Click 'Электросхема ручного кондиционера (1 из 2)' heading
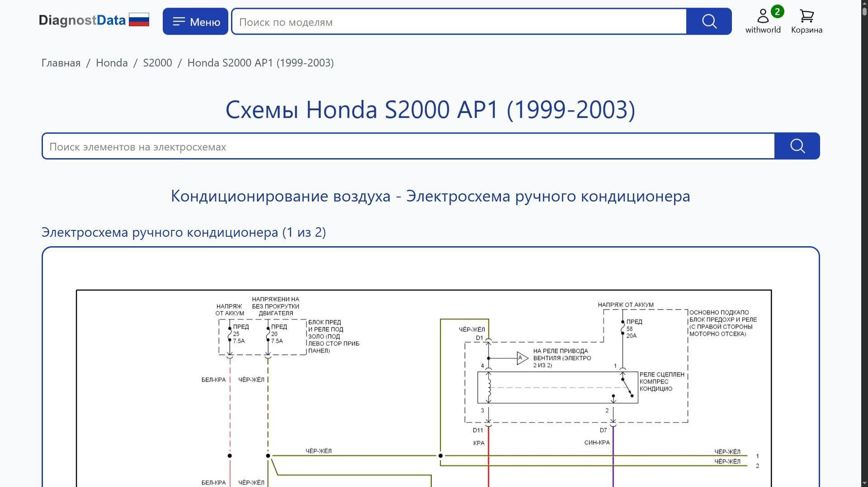The image size is (868, 487). pos(184,232)
